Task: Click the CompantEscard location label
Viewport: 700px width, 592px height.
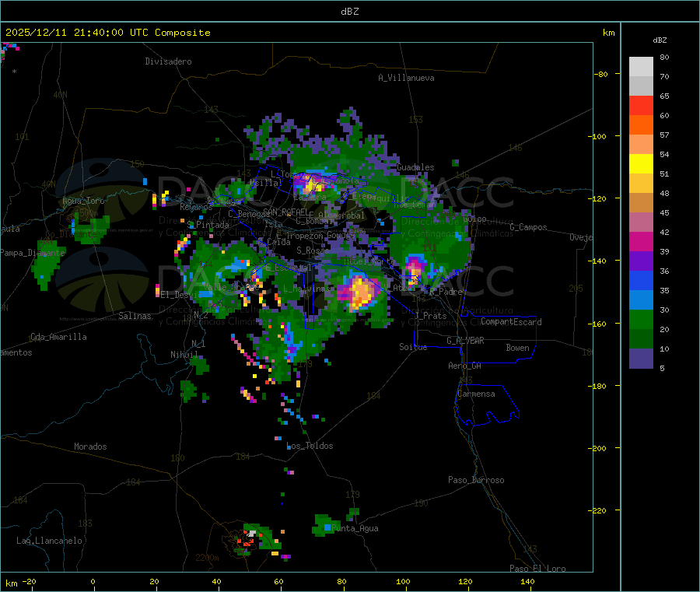Action: (511, 322)
